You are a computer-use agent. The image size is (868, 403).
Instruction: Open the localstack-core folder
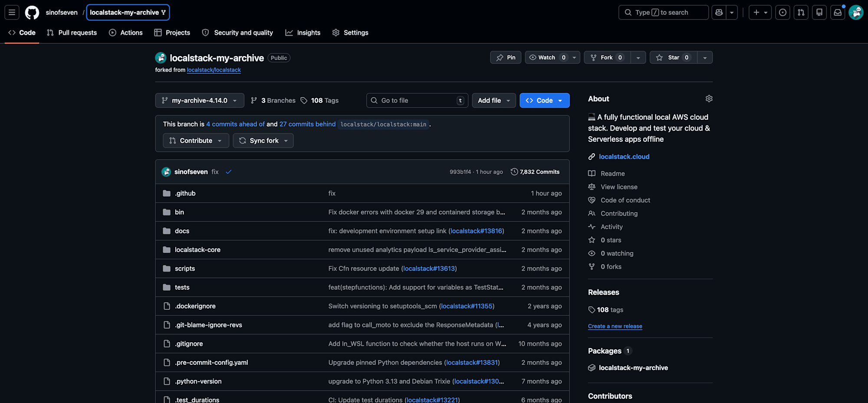pos(197,250)
